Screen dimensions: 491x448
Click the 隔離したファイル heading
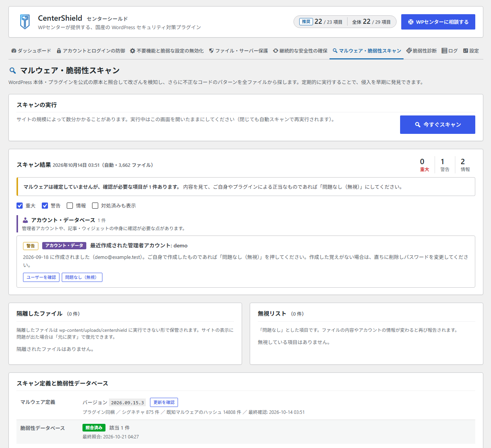click(x=40, y=313)
